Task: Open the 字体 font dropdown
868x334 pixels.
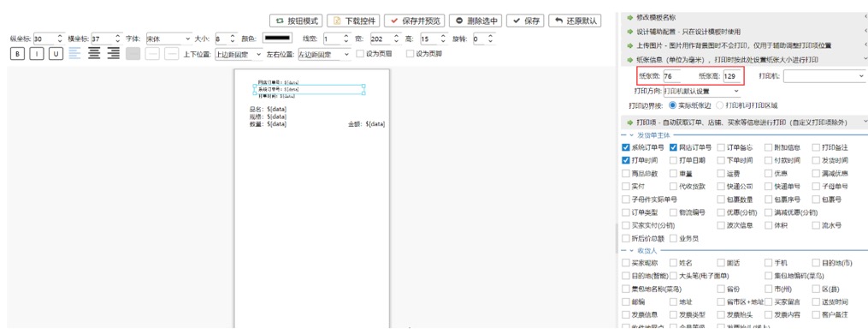Action: click(x=168, y=39)
